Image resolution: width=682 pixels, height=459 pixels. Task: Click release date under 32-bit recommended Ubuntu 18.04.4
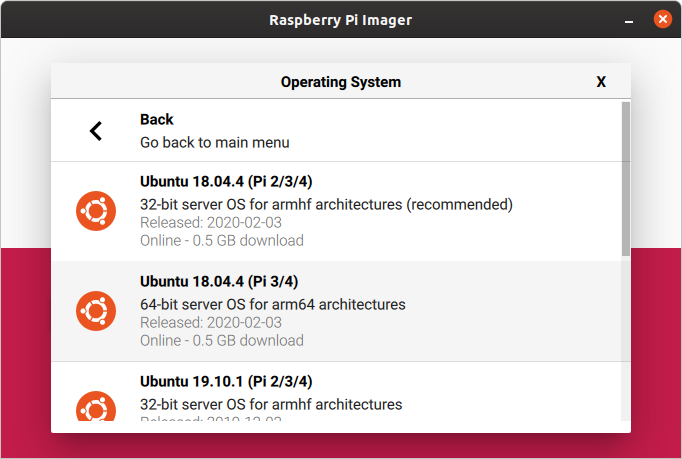[x=211, y=223]
